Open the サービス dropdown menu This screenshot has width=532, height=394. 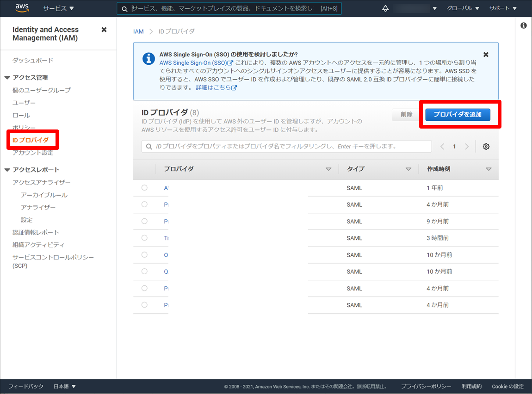(58, 8)
